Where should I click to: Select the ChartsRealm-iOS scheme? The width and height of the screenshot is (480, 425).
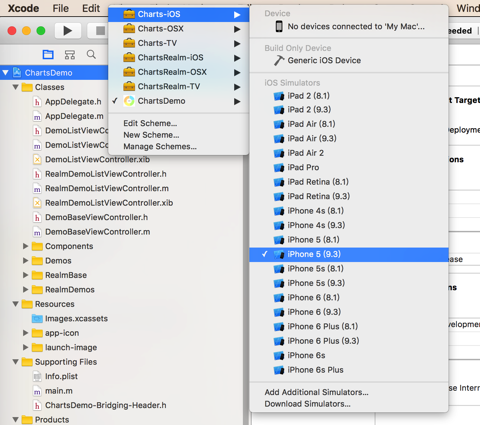click(x=179, y=58)
